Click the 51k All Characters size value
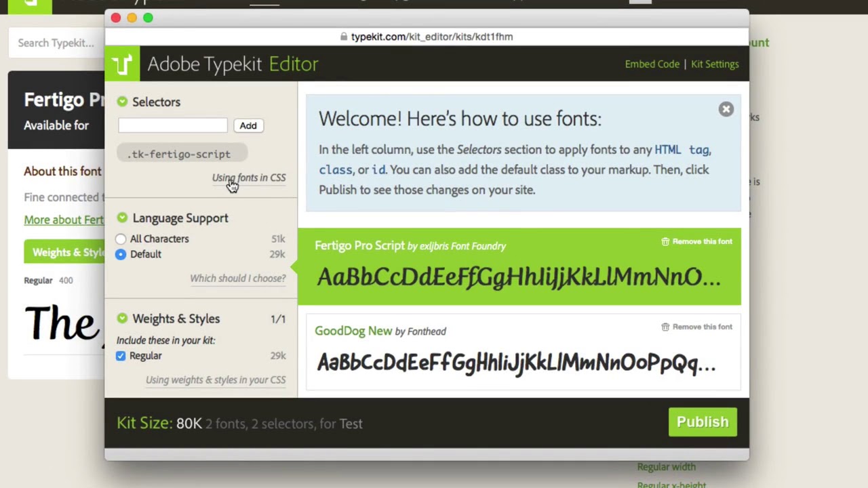The width and height of the screenshot is (868, 488). click(x=278, y=239)
